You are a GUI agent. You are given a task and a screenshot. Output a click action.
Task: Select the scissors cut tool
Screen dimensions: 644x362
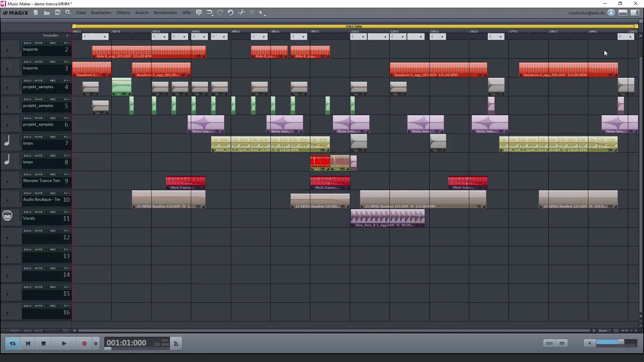click(x=241, y=13)
